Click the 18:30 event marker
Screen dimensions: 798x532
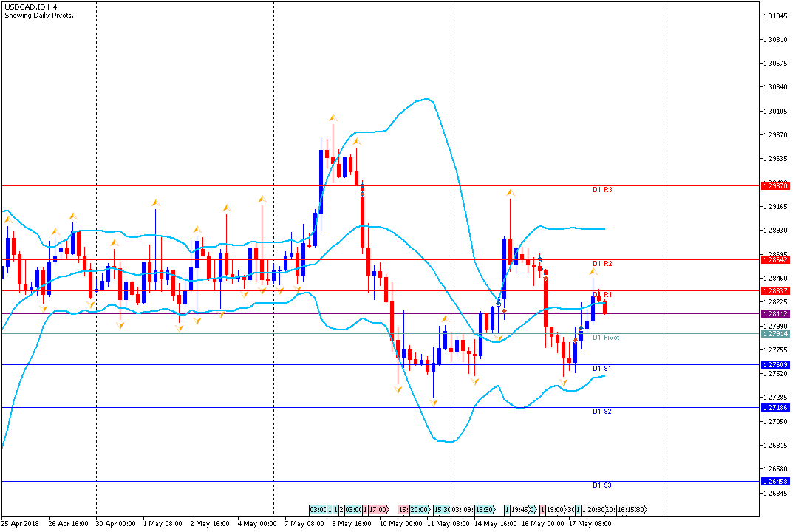pyautogui.click(x=485, y=510)
